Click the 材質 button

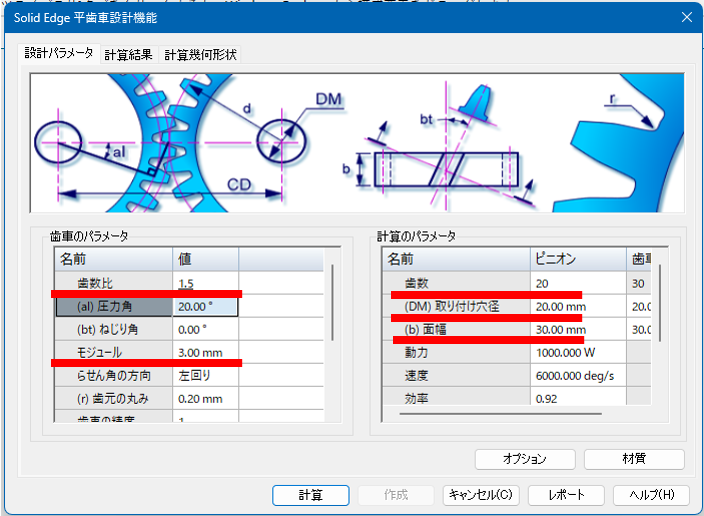pyautogui.click(x=634, y=459)
